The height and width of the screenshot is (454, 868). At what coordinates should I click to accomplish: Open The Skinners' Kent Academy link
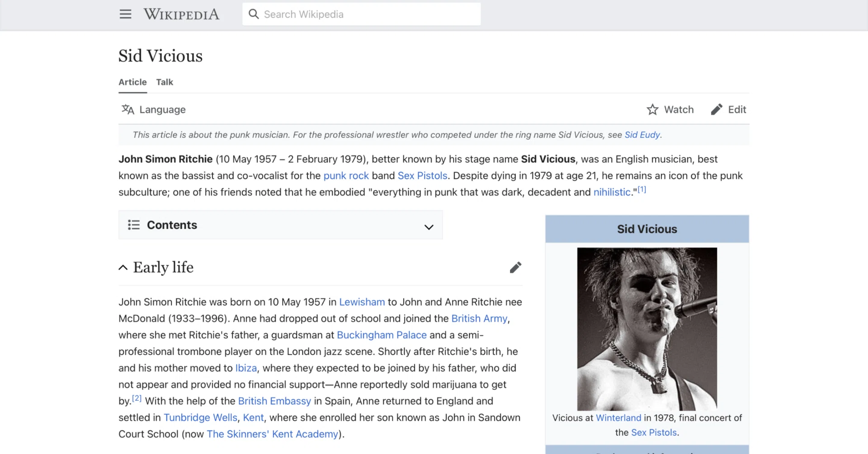coord(273,434)
